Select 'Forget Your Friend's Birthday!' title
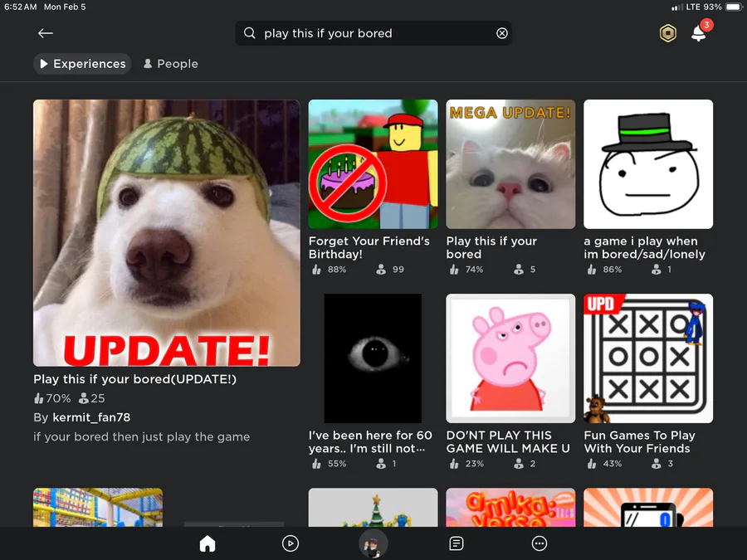The image size is (747, 560). (x=369, y=247)
